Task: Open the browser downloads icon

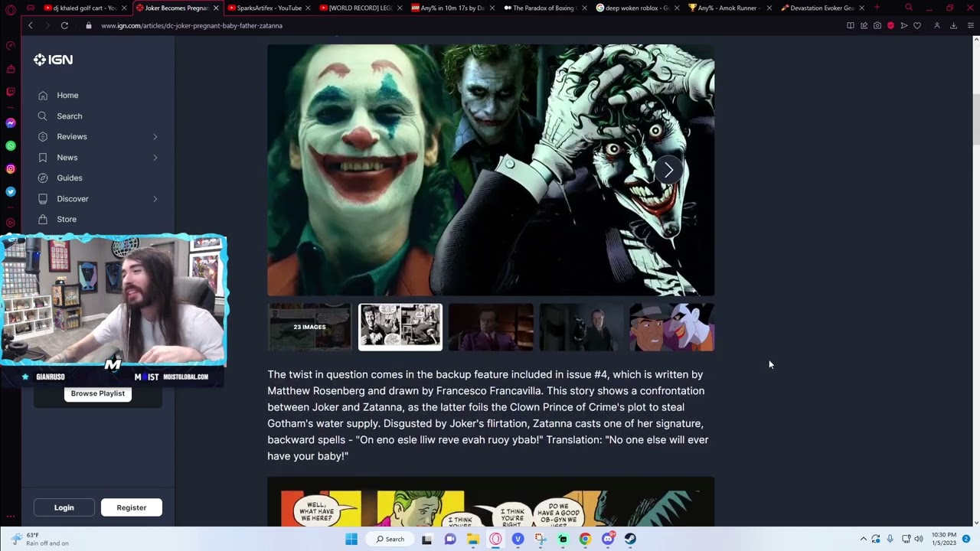Action: pos(953,25)
